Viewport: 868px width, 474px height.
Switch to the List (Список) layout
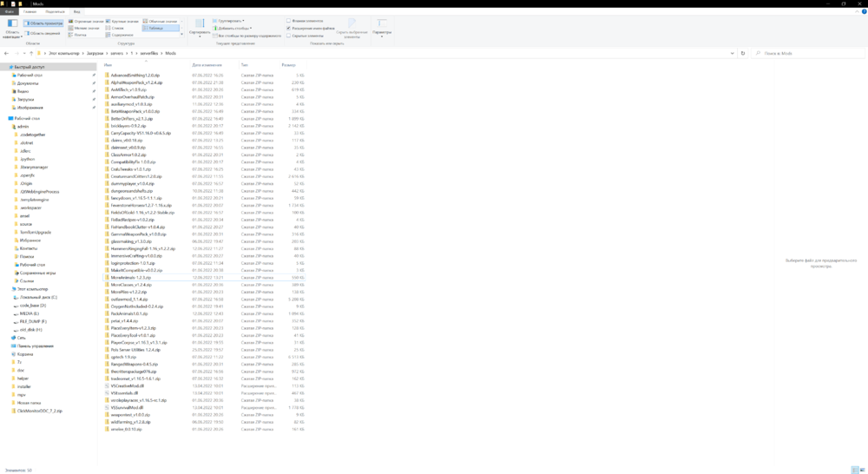(117, 28)
